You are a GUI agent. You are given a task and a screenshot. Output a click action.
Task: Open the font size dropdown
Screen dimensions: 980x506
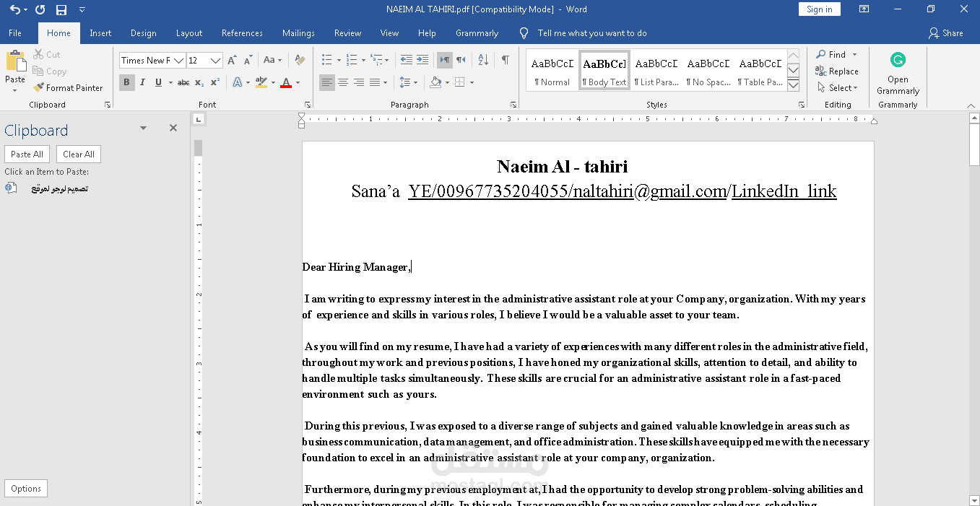pos(214,60)
